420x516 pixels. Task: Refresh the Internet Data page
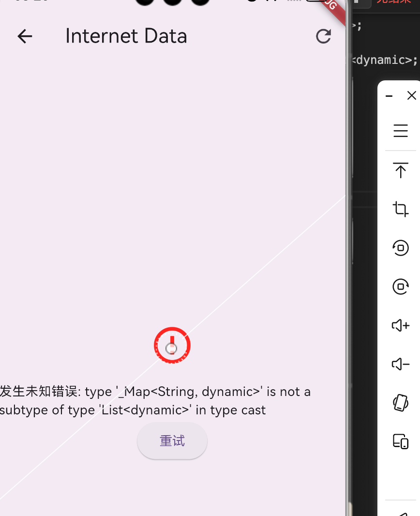coord(323,36)
